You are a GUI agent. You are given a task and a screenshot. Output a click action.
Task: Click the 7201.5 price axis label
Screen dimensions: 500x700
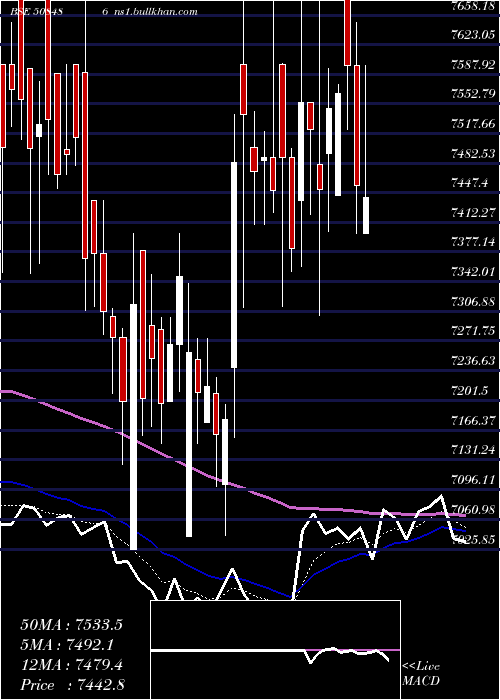471,391
